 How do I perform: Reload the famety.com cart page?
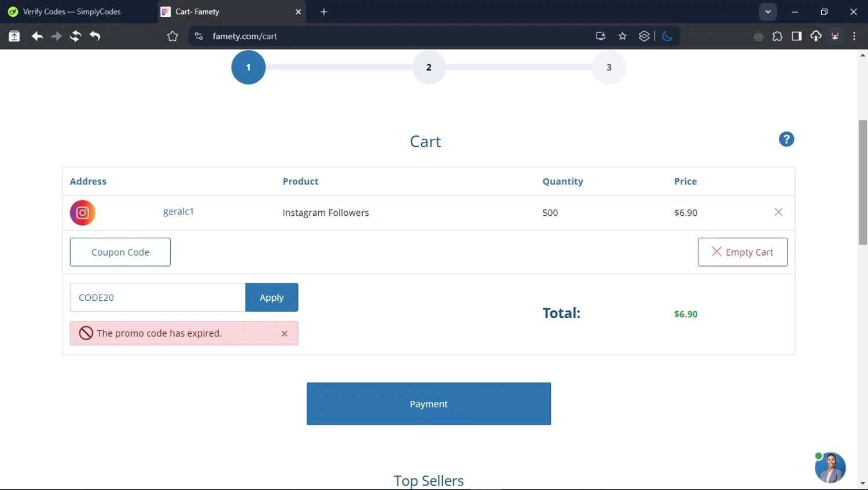pos(75,36)
